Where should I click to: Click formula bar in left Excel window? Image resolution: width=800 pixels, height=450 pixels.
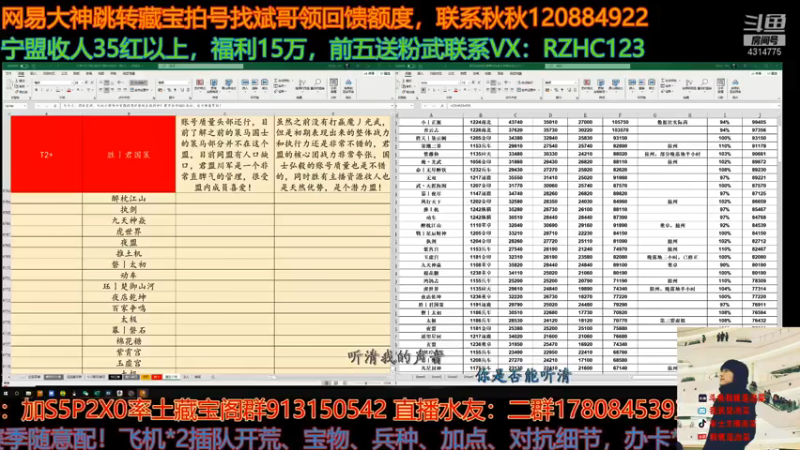coord(224,106)
